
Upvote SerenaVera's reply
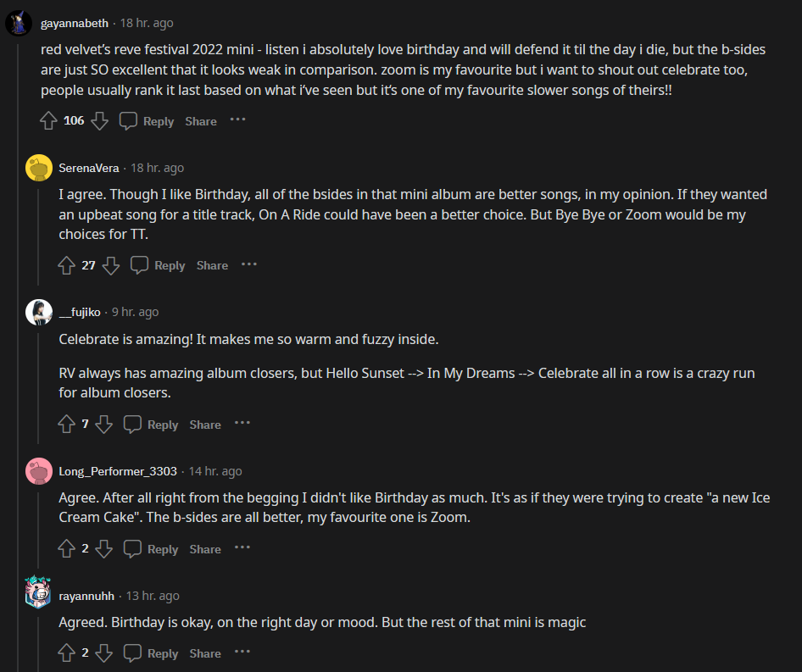67,266
